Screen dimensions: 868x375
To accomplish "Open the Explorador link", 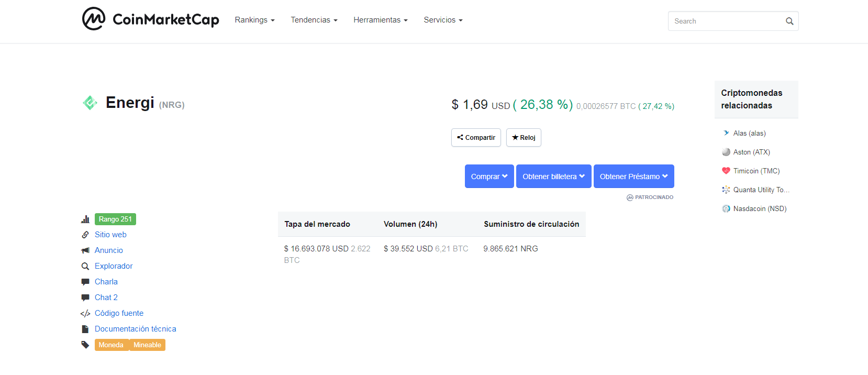I will point(114,266).
